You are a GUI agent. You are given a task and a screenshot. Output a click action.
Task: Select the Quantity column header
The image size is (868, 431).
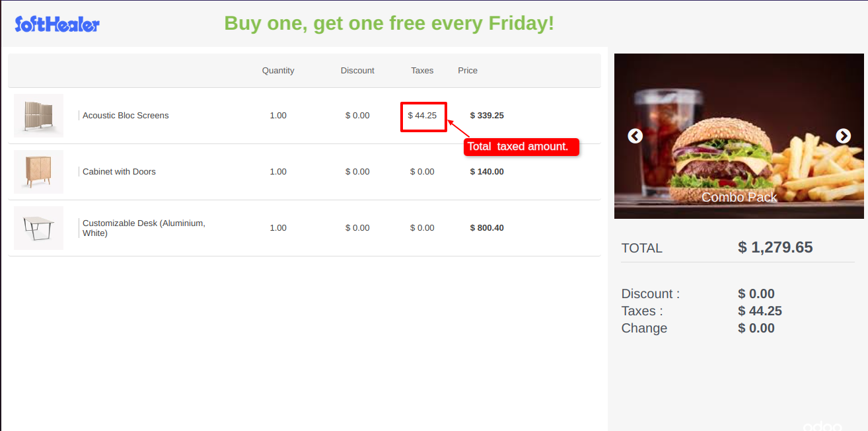point(278,71)
